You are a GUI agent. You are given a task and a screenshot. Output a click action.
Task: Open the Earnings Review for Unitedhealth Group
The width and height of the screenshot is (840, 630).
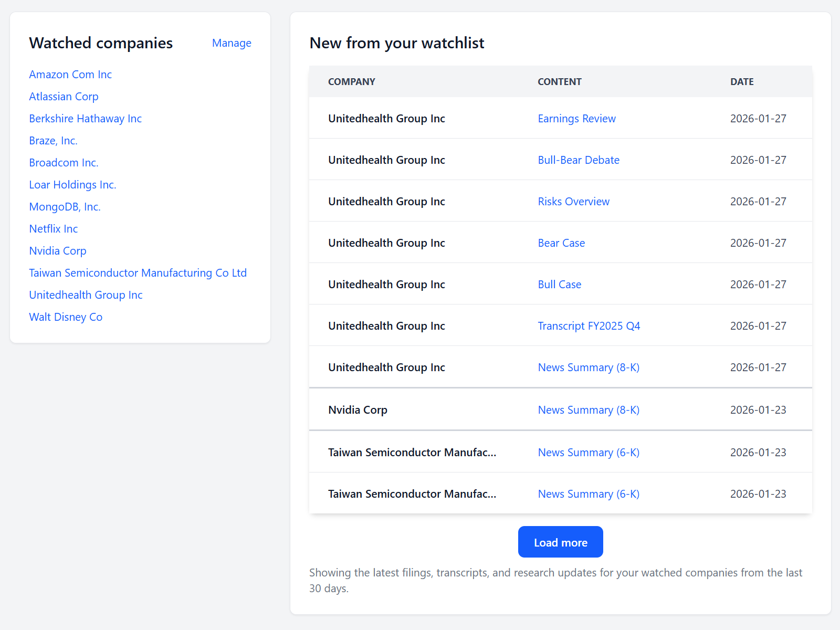(x=576, y=119)
